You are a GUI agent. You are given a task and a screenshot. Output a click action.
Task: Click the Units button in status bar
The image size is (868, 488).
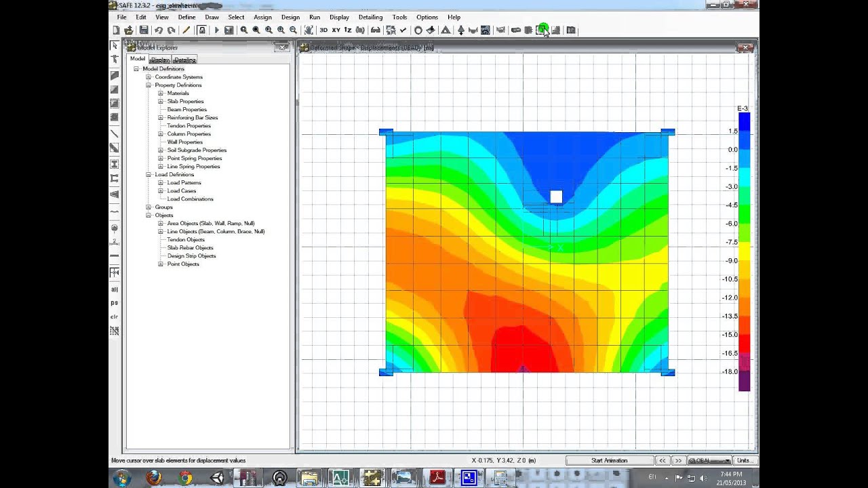pos(744,460)
